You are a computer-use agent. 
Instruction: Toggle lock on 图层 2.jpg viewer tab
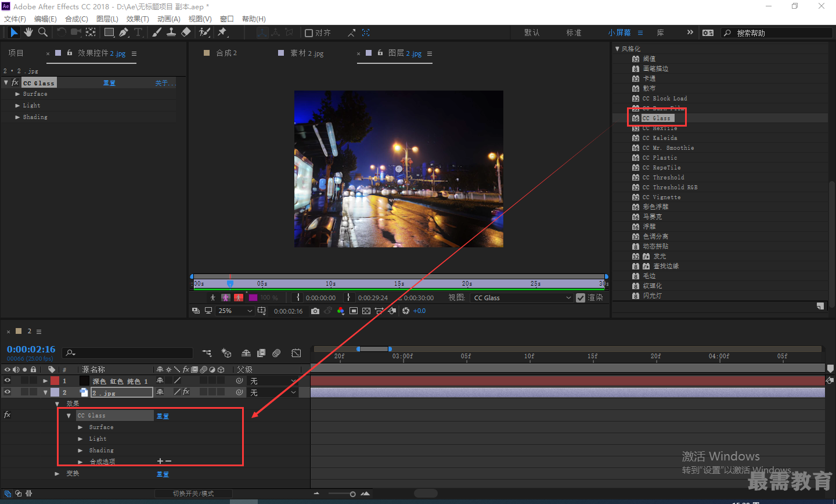pos(380,53)
